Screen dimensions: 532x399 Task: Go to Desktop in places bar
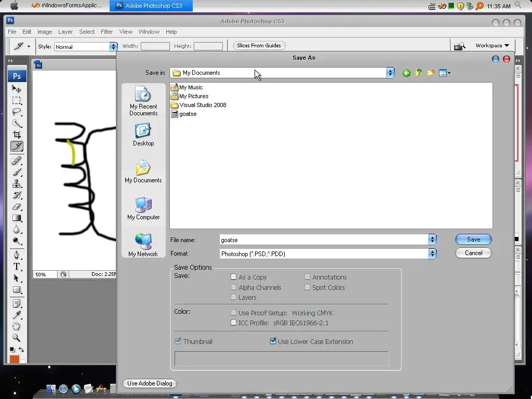[143, 135]
